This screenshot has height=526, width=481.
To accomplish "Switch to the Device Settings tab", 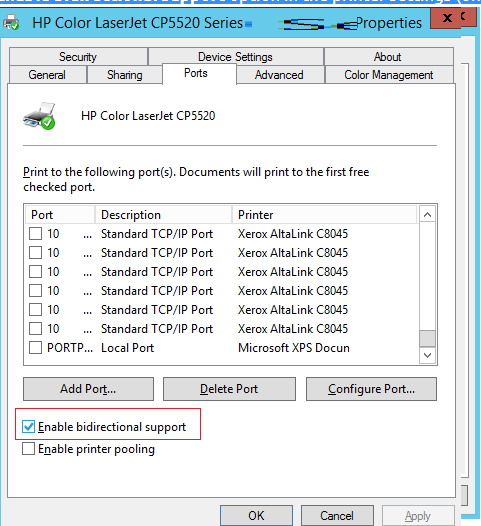I will click(x=235, y=56).
